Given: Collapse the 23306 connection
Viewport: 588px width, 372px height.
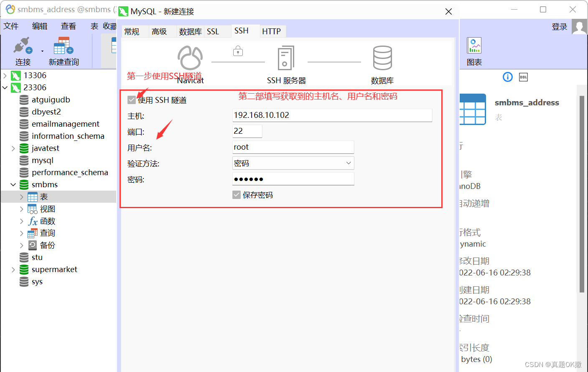Looking at the screenshot, I should coord(5,87).
